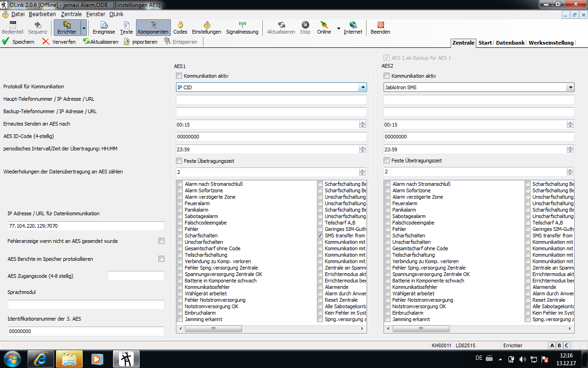Check Feueralarm in the AES1 list
The height and width of the screenshot is (368, 588).
click(x=180, y=203)
